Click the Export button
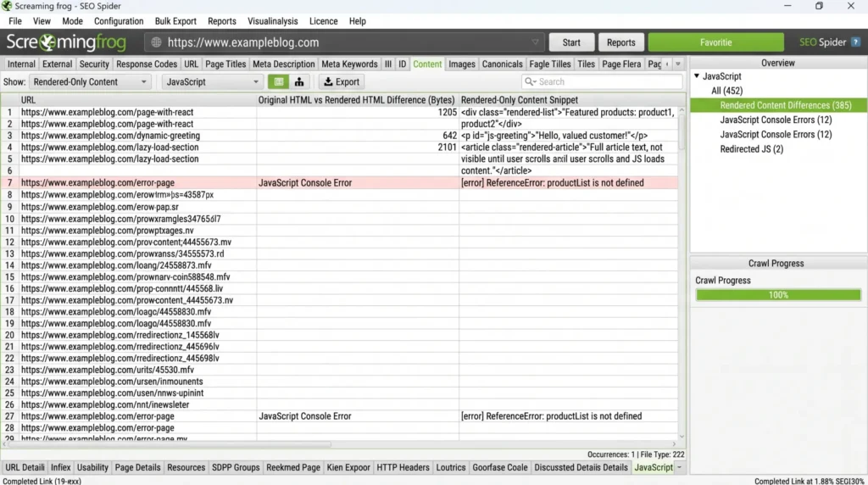 click(342, 82)
